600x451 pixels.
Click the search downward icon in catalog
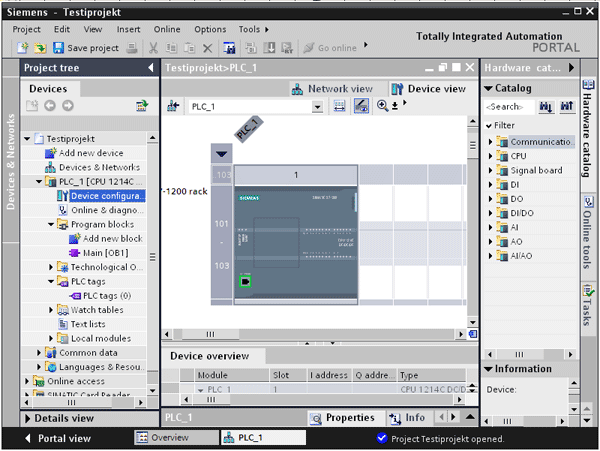tap(546, 107)
